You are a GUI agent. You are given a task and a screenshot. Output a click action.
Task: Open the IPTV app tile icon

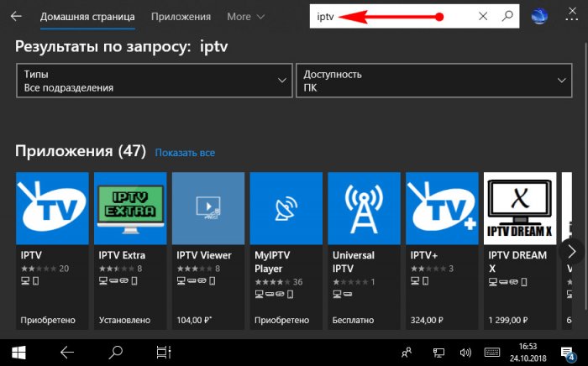[x=52, y=208]
